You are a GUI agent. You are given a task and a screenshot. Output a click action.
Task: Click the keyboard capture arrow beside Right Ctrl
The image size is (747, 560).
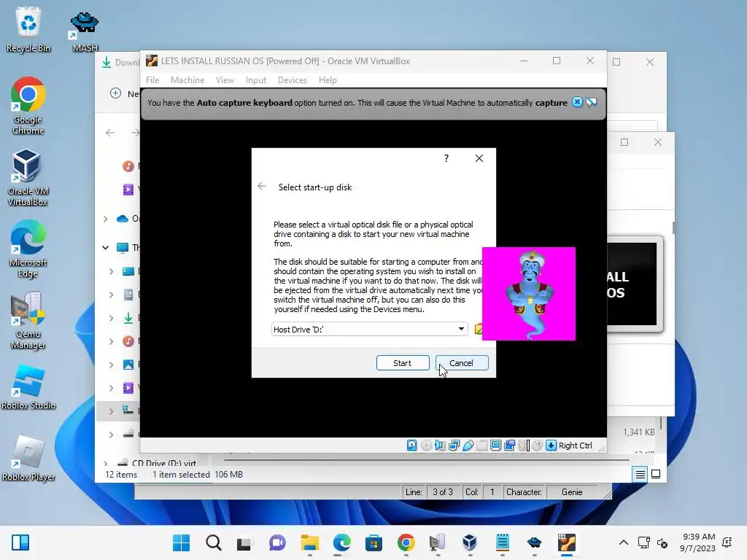coord(551,446)
